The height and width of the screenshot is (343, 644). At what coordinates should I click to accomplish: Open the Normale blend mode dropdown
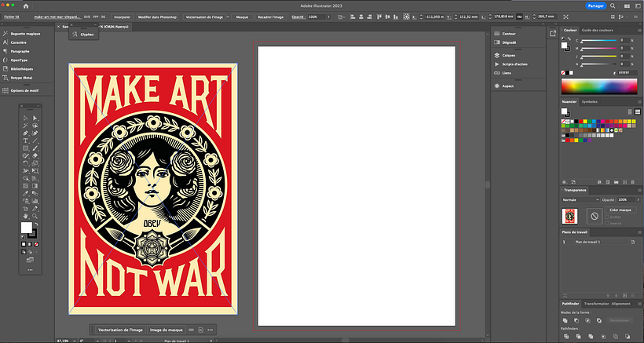581,199
